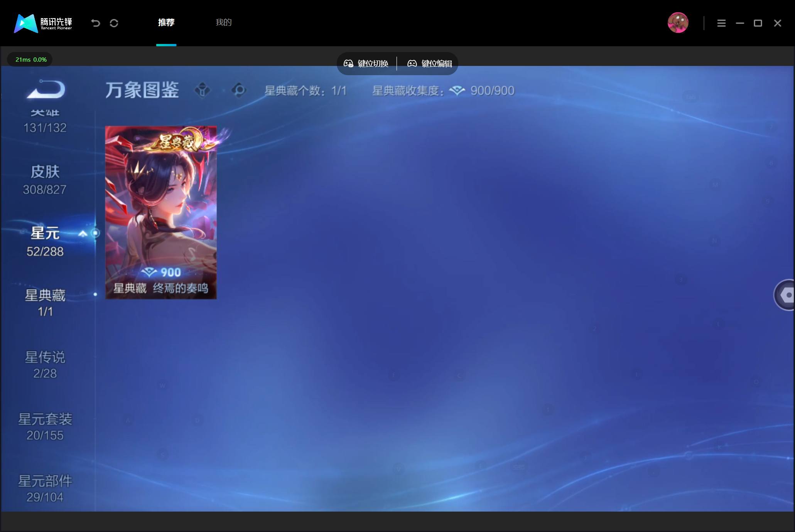Click the 星典藏个数：1/1 text

[x=306, y=91]
